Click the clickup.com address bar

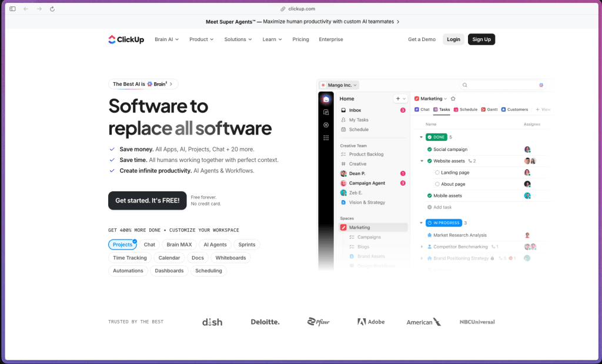pyautogui.click(x=298, y=9)
